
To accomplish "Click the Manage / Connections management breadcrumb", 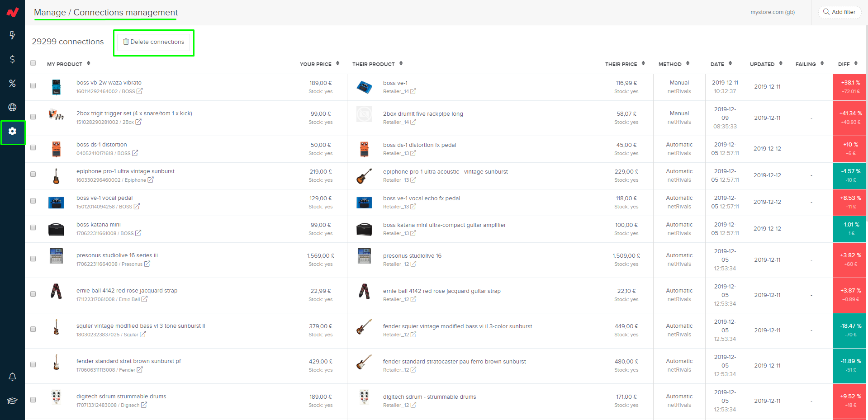I will click(x=106, y=13).
